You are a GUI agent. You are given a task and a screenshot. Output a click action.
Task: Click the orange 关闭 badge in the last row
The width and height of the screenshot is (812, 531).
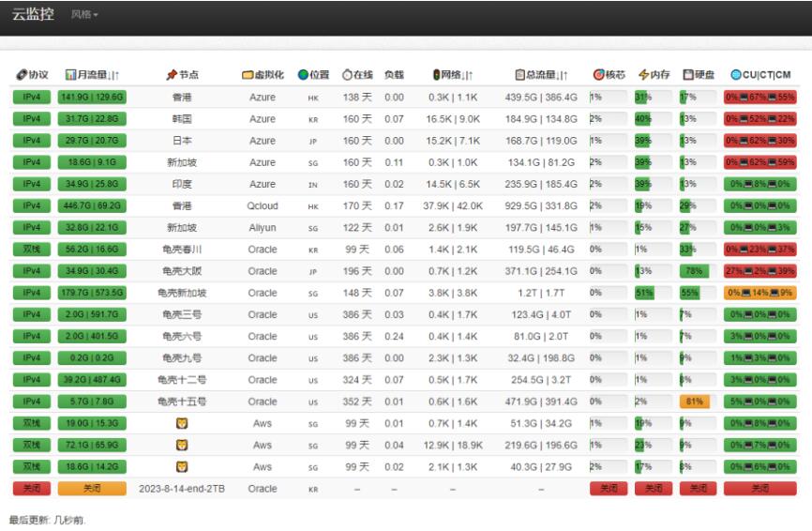(x=79, y=489)
